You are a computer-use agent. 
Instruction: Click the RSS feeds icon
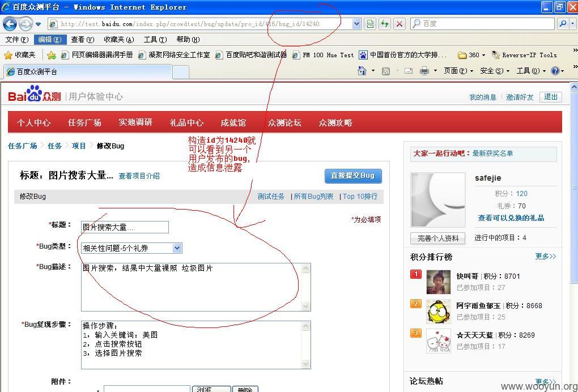tap(385, 71)
